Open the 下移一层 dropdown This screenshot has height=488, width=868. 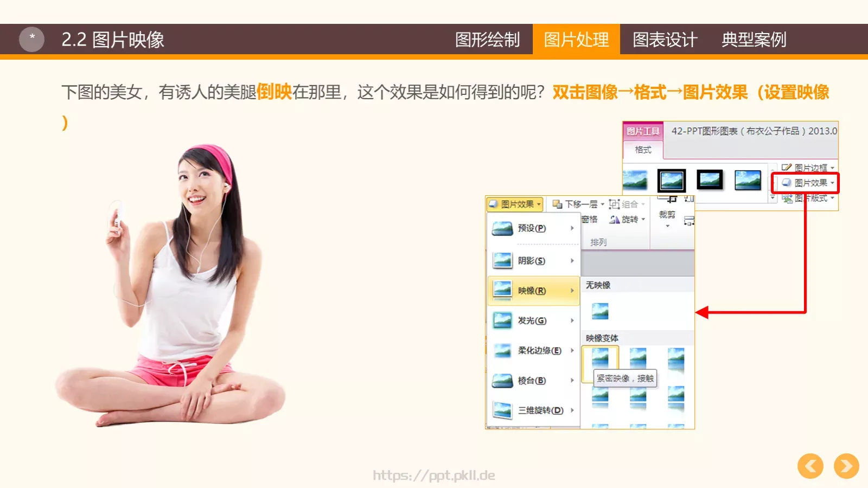(x=578, y=204)
